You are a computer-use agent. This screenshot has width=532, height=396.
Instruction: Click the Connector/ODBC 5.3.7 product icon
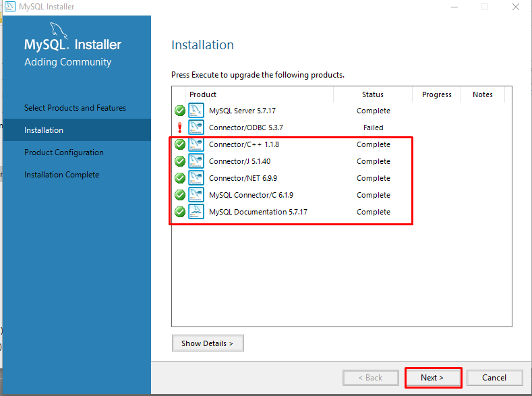click(196, 128)
